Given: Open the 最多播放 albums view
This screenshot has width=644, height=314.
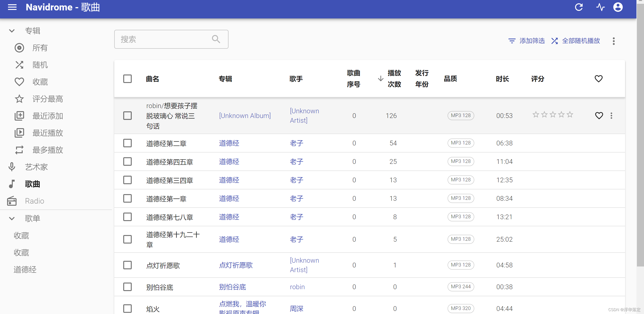Looking at the screenshot, I should coord(48,150).
